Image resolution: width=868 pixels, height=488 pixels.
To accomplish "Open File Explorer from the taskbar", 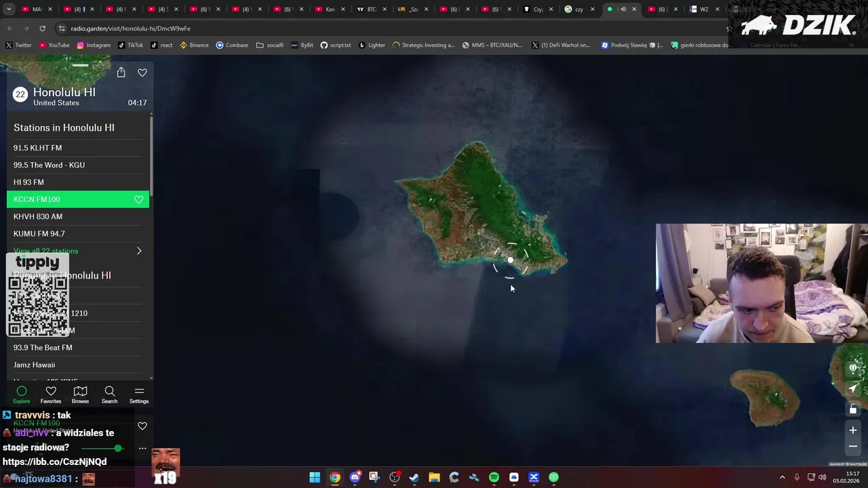I will pos(434,477).
